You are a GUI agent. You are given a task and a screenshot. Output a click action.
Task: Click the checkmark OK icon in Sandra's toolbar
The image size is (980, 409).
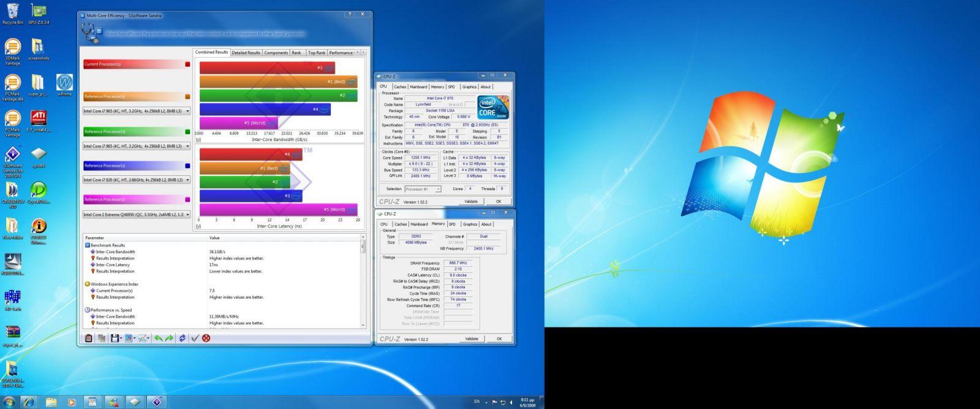pos(195,338)
